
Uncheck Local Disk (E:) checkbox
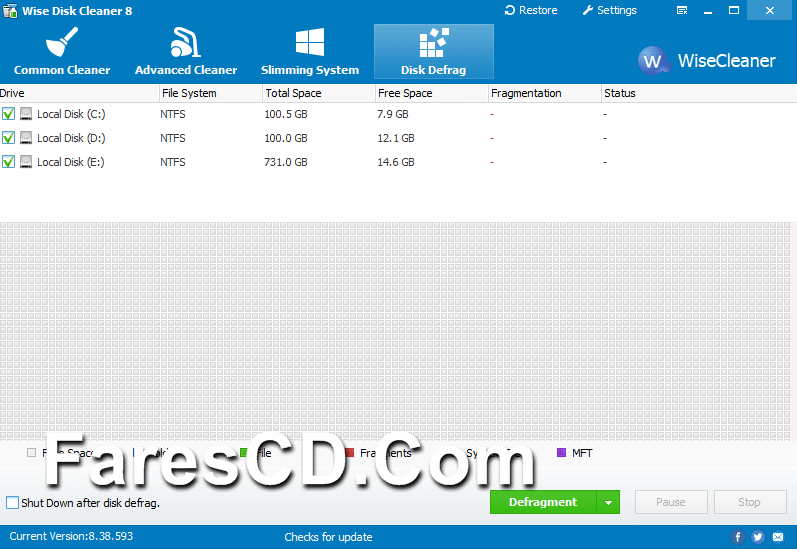8,161
